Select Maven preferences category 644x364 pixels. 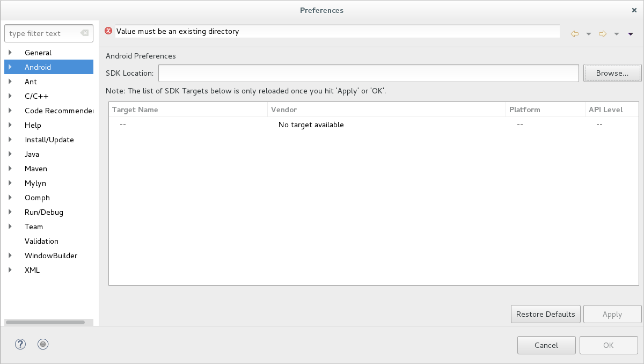(x=36, y=169)
